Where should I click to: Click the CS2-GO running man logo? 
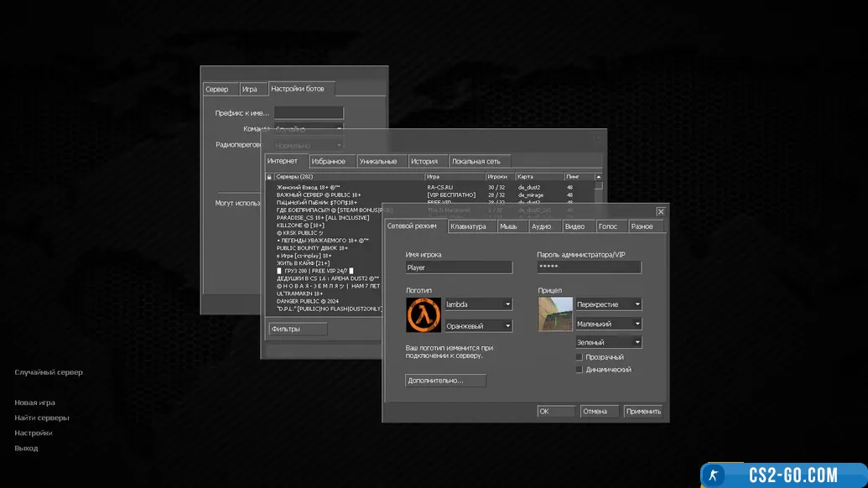pos(714,475)
